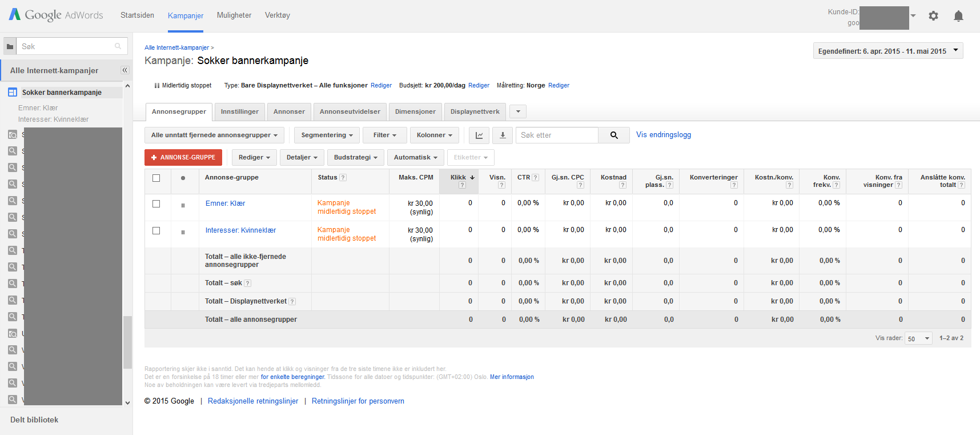The height and width of the screenshot is (435, 980).
Task: Open the Verktøy menu
Action: (x=278, y=15)
